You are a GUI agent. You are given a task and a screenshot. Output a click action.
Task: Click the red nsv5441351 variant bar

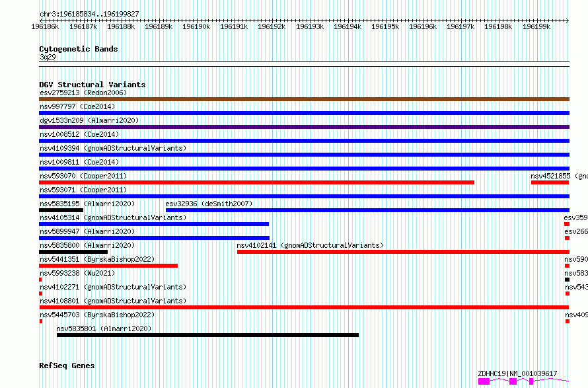[108, 266]
